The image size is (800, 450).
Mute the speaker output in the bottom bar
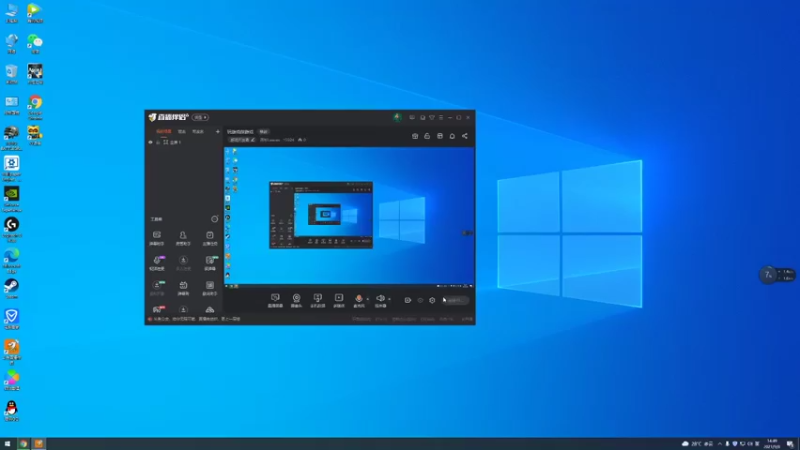[x=380, y=300]
